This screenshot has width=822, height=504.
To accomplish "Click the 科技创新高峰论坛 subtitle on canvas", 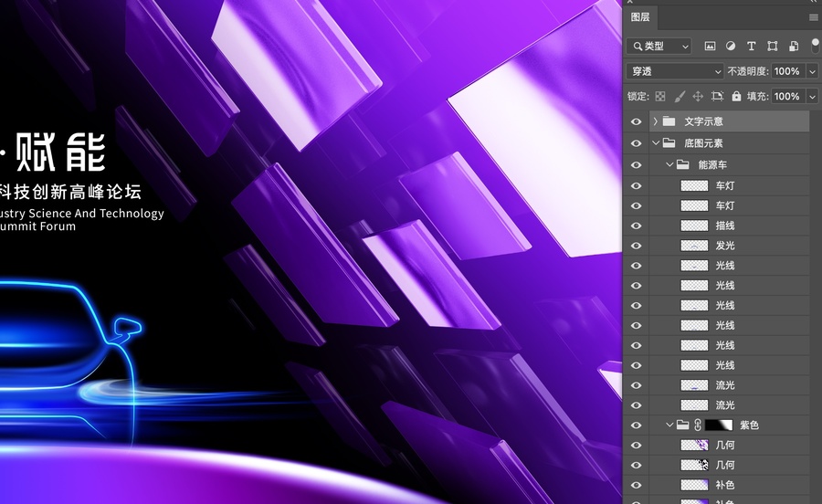I will point(70,192).
